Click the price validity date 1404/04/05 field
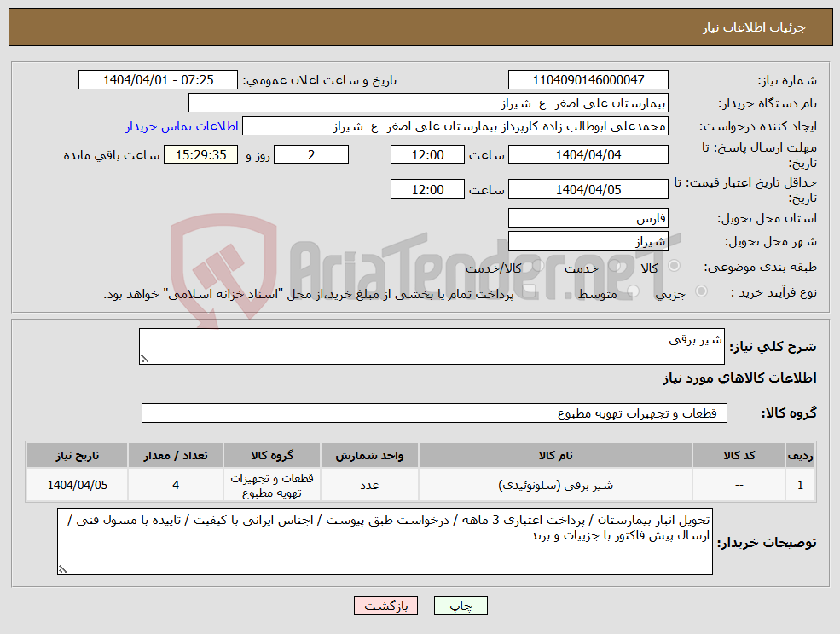Viewport: 840px width, 634px height. 588,189
